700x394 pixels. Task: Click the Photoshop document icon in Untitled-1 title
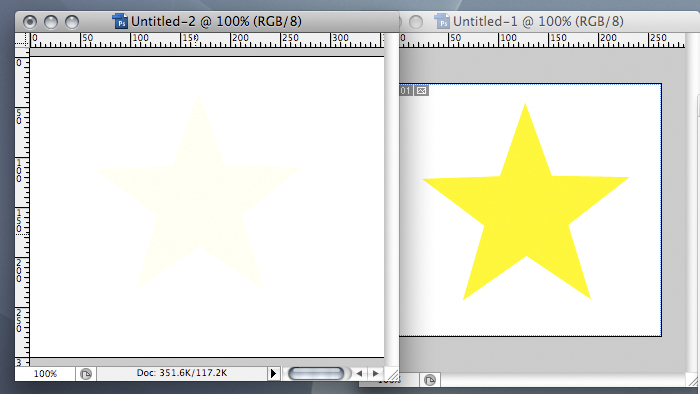(x=442, y=21)
